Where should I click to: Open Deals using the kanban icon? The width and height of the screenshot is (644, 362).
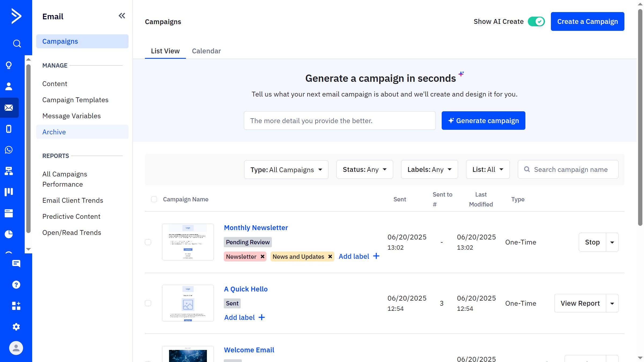coord(9,191)
